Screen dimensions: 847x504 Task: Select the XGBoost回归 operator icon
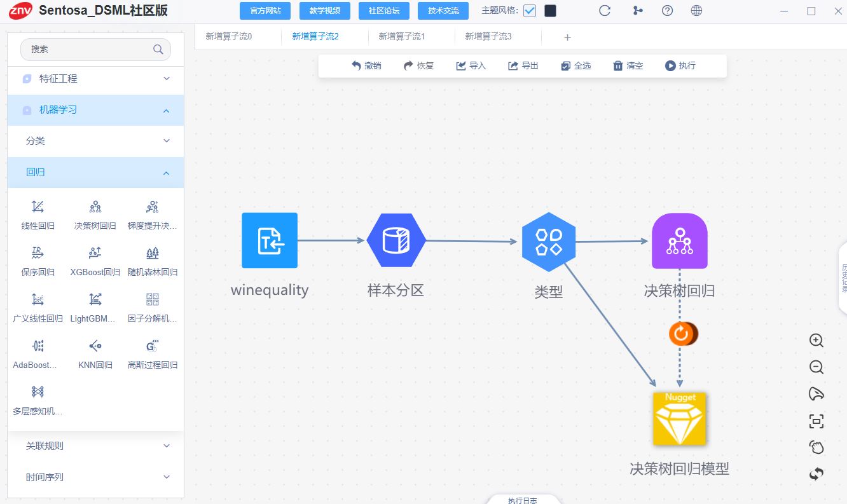pyautogui.click(x=95, y=253)
